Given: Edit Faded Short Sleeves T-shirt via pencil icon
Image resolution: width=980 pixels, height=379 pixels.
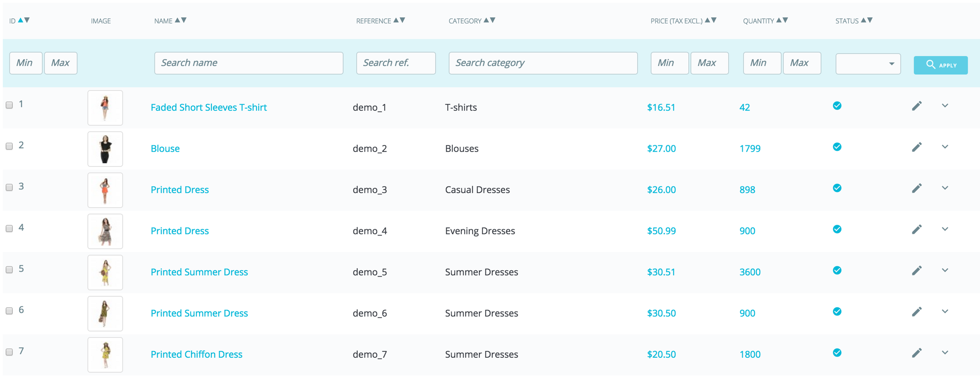Looking at the screenshot, I should pos(917,106).
